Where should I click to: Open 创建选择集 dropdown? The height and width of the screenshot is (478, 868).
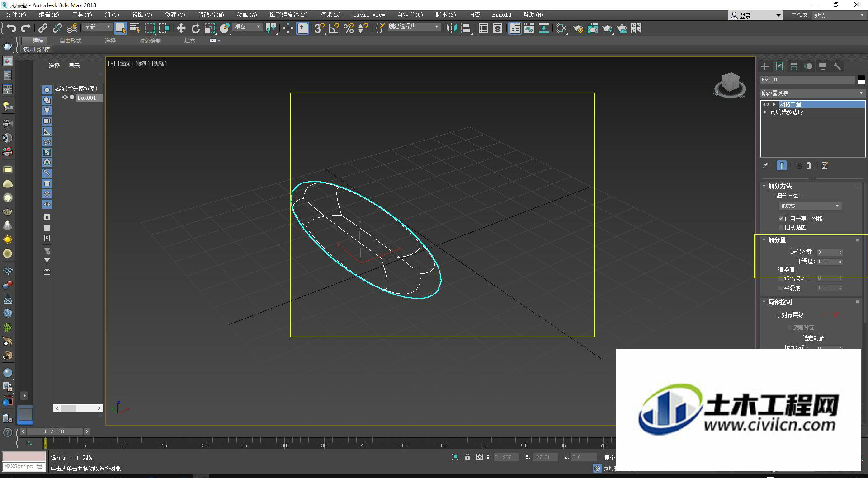[x=414, y=27]
